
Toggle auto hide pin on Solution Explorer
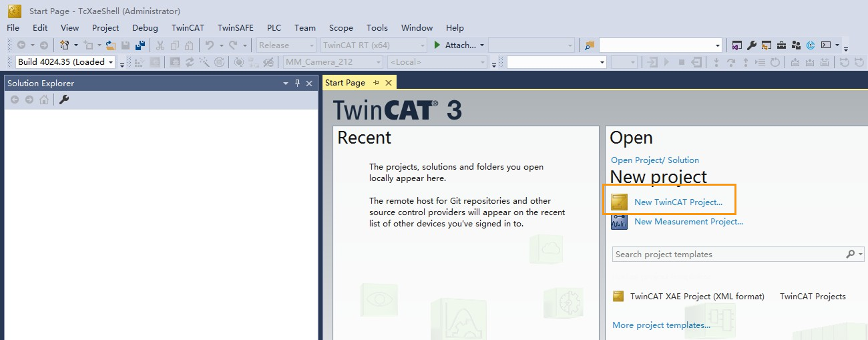[297, 83]
